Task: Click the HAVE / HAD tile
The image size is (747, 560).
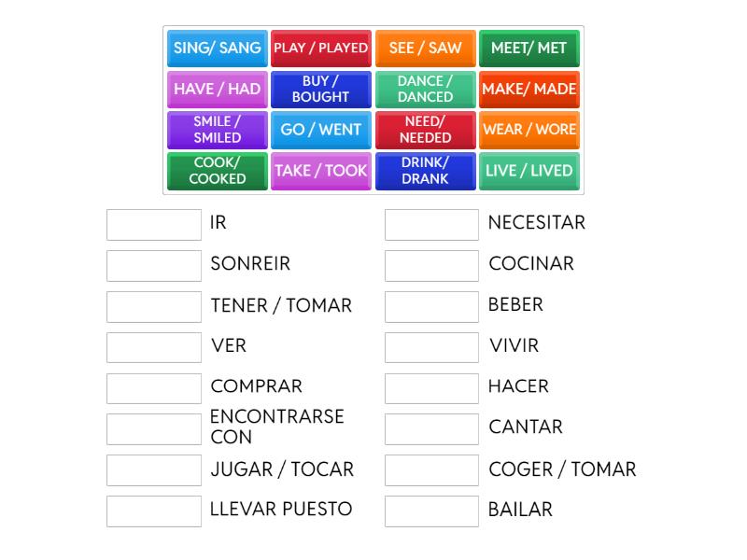Action: point(217,90)
